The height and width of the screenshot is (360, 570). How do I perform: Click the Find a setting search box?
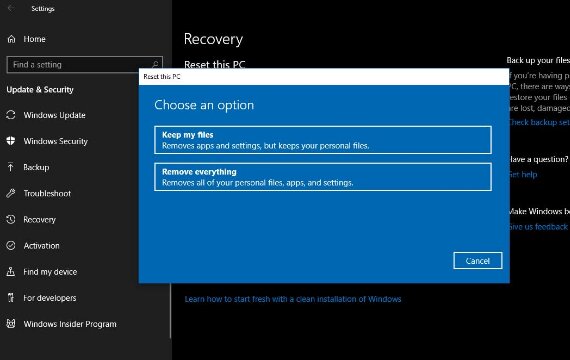pos(84,65)
